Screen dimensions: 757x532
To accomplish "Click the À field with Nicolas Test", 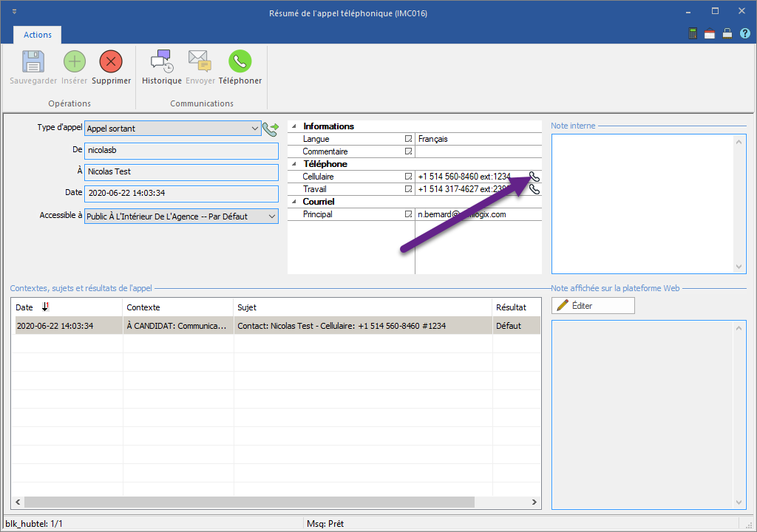I will [x=182, y=172].
